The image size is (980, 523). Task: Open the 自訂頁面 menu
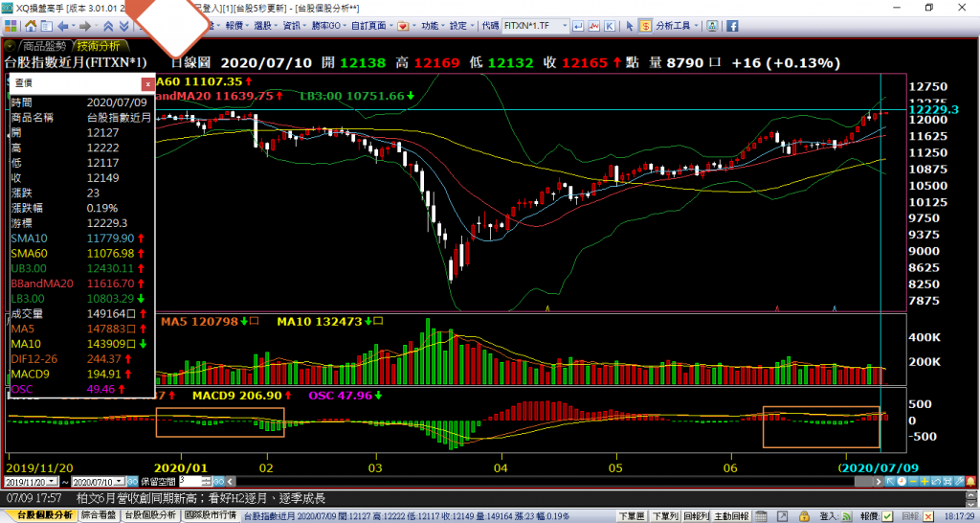coord(369,26)
